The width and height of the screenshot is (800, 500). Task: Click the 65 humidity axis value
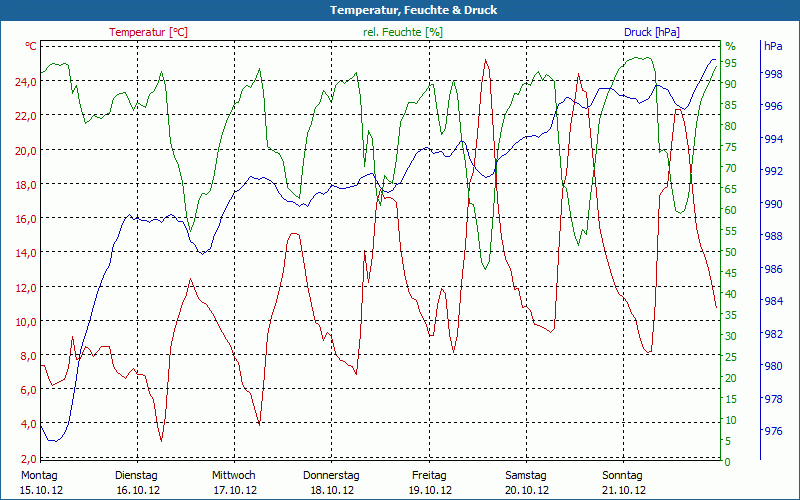[x=731, y=189]
